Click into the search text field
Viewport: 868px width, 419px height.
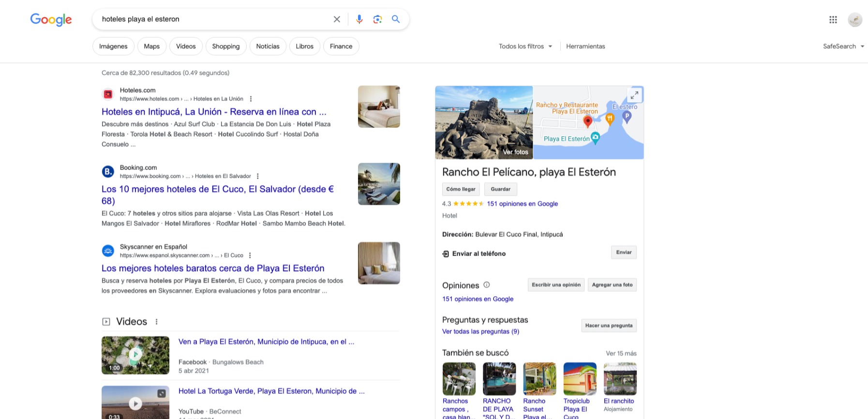(x=213, y=19)
